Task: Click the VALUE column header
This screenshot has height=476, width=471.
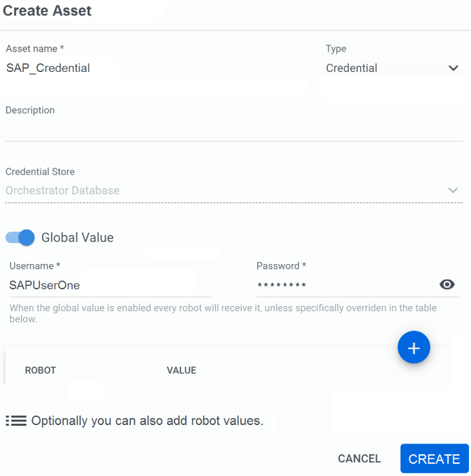Action: point(181,370)
